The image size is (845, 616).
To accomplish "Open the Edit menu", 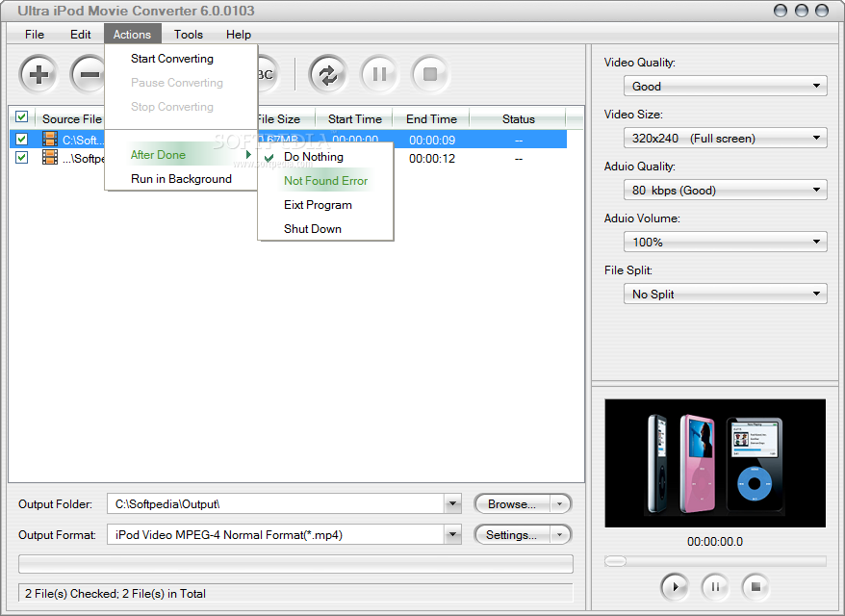I will [x=80, y=35].
